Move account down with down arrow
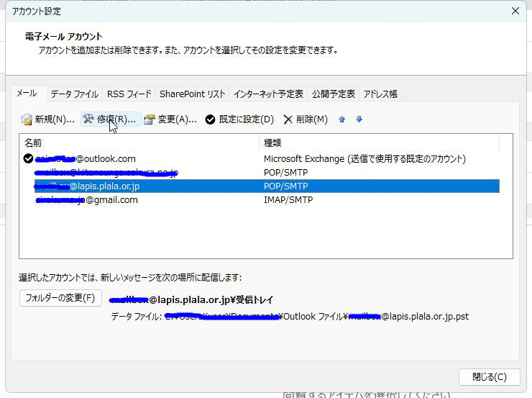This screenshot has height=398, width=532. coord(359,119)
